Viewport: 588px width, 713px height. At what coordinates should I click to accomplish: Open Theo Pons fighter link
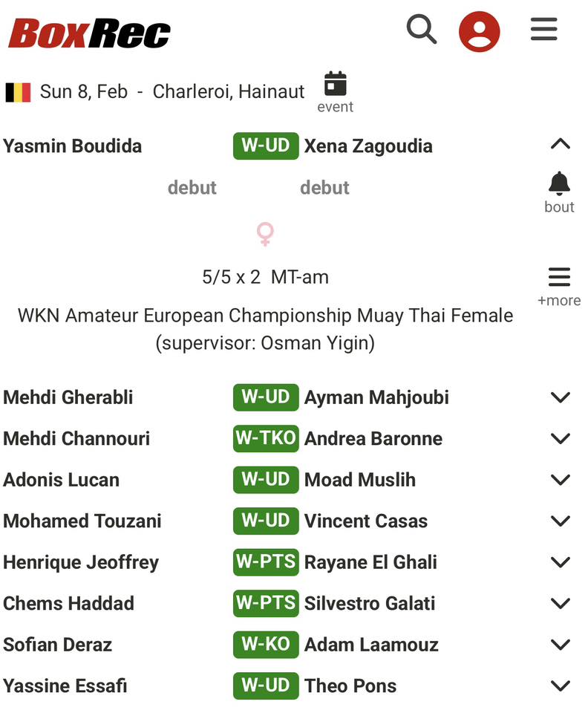350,686
